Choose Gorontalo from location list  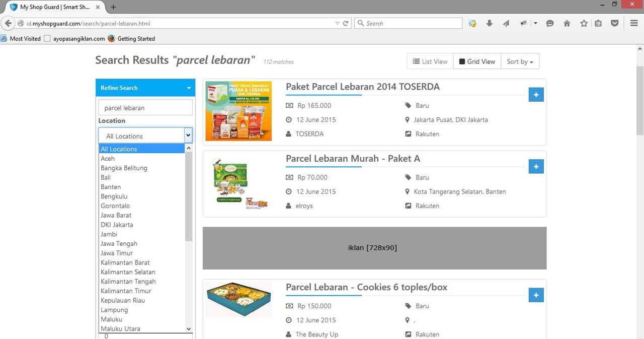coord(142,206)
